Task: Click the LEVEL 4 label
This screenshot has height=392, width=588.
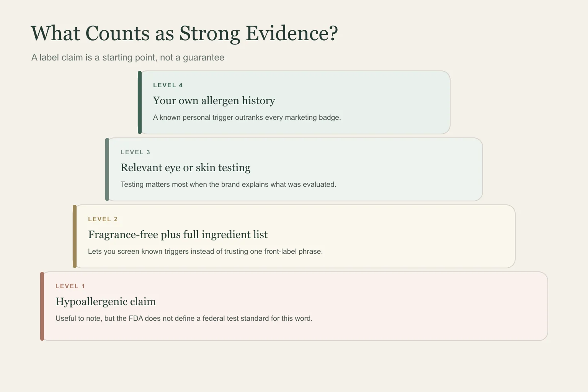Action: pyautogui.click(x=168, y=85)
